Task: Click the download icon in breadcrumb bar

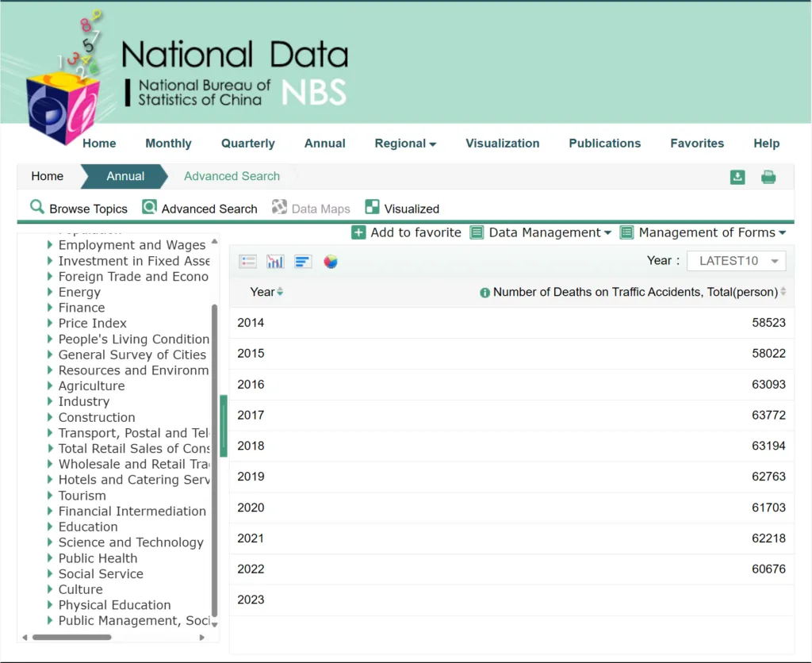Action: pos(737,177)
